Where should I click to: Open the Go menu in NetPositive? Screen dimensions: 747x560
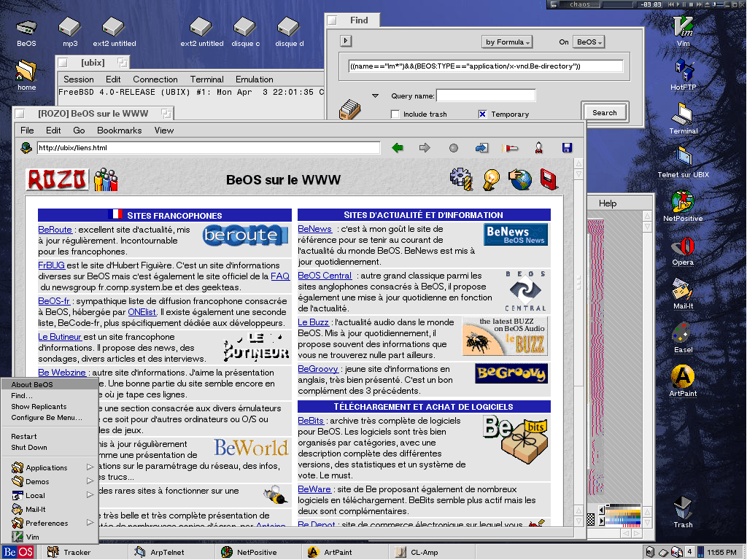[79, 131]
